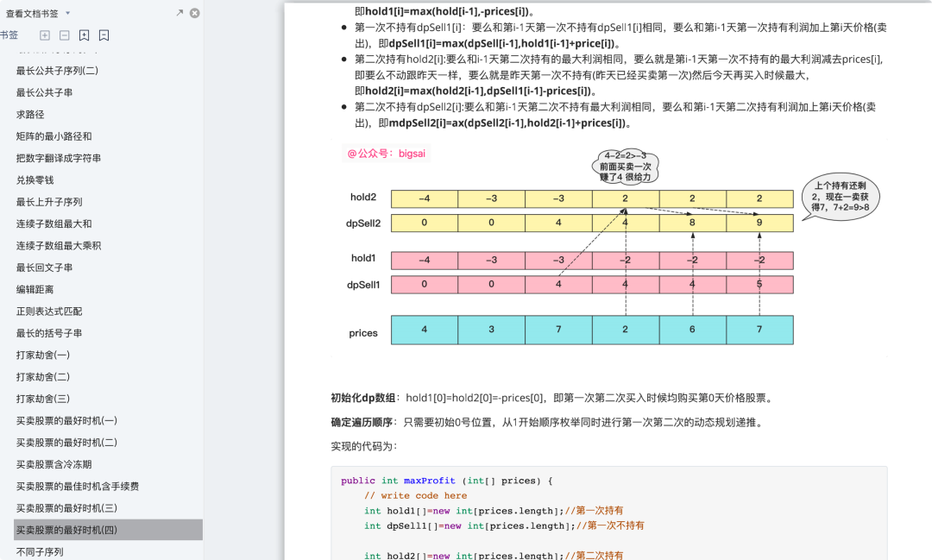Select bookmark 连续子数组最大和
The image size is (932, 560).
pos(54,224)
